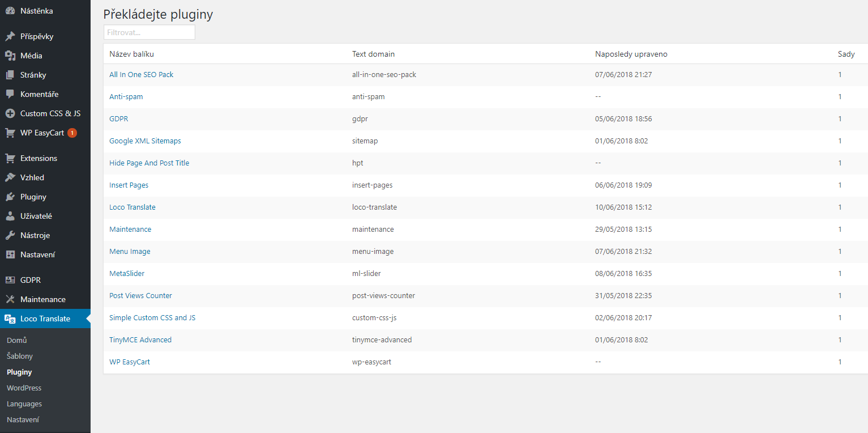Open the Média library icon

click(10, 56)
